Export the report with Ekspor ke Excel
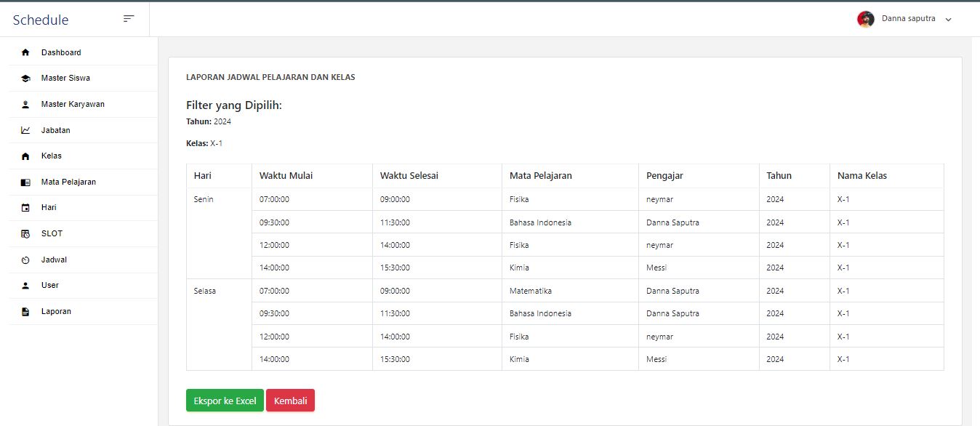The width and height of the screenshot is (980, 426). click(x=225, y=401)
